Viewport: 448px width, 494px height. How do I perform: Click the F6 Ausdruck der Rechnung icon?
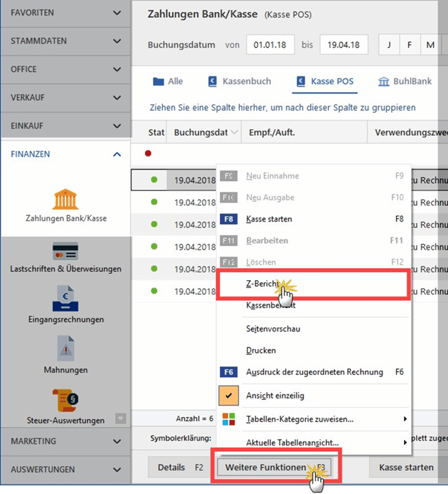[x=229, y=372]
